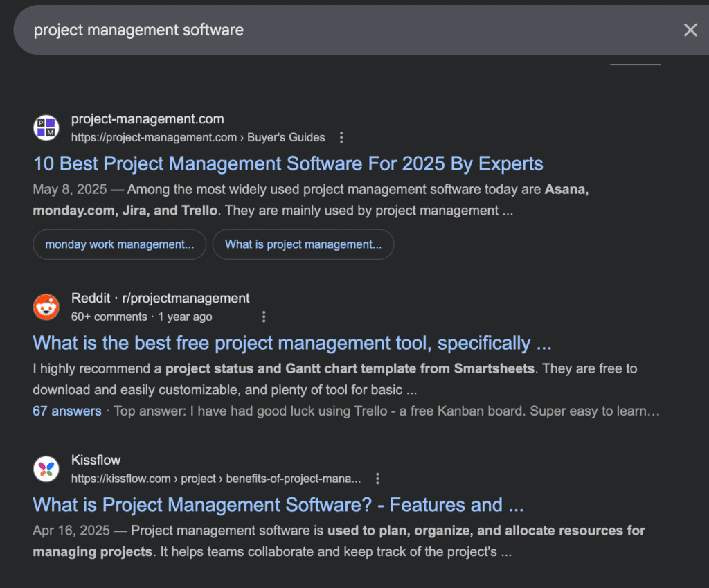The width and height of the screenshot is (709, 588).
Task: Open the Reddit favicon icon
Action: click(46, 307)
